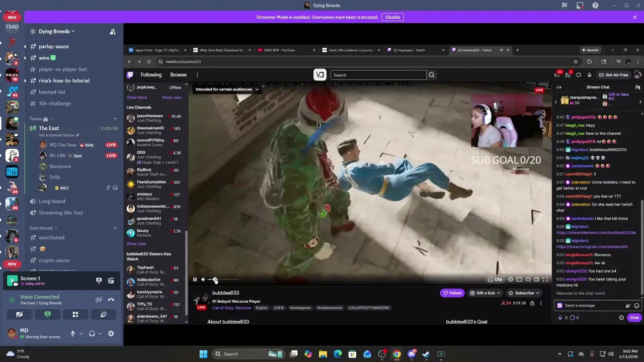Switch to Japan Fonts browser tab

pos(157,50)
